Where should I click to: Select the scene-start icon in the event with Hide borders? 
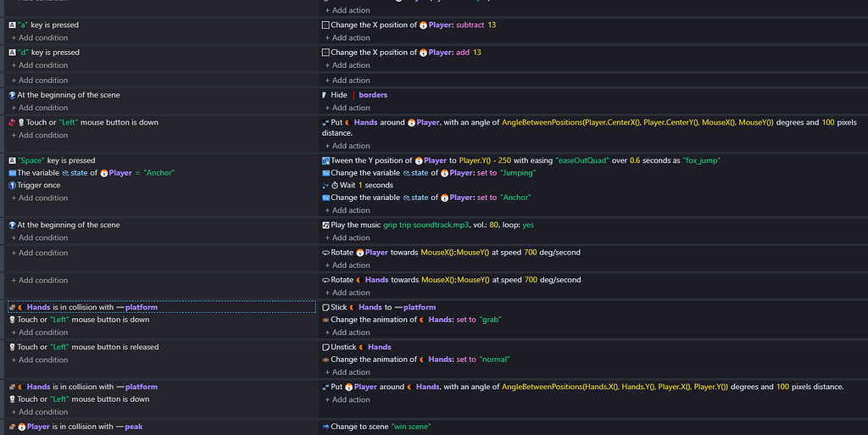[12, 95]
